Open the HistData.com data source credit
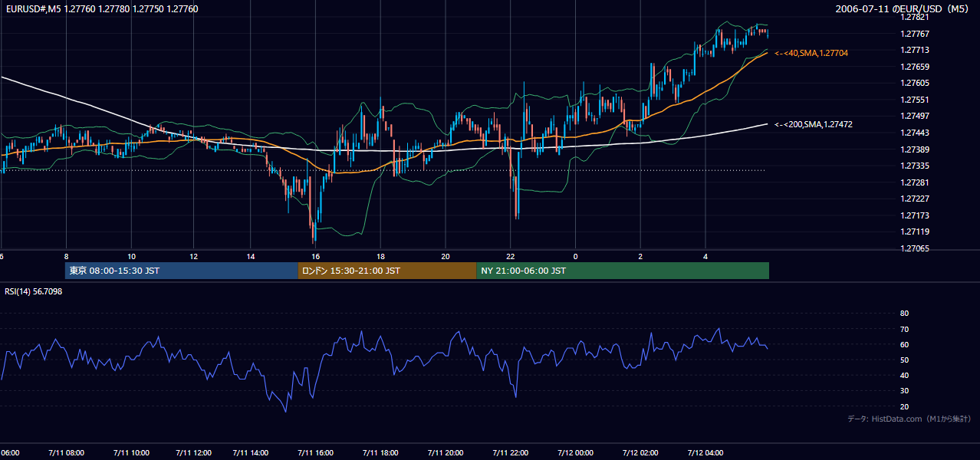 click(x=909, y=419)
